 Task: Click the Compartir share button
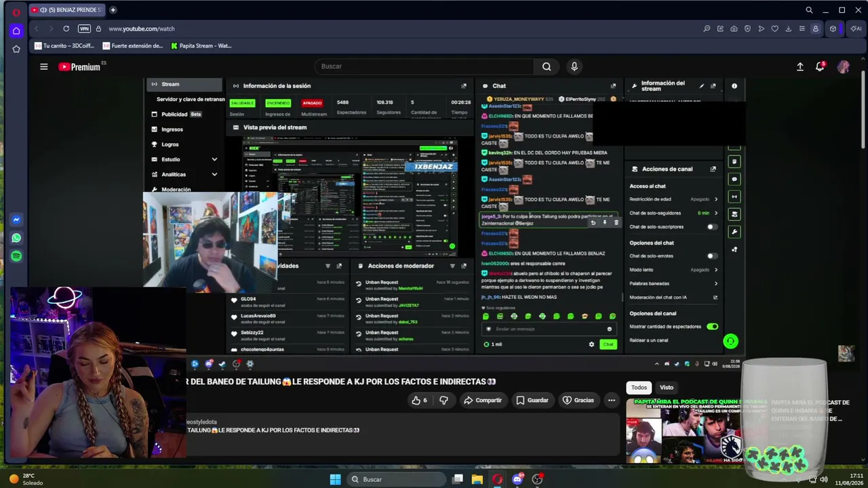482,401
